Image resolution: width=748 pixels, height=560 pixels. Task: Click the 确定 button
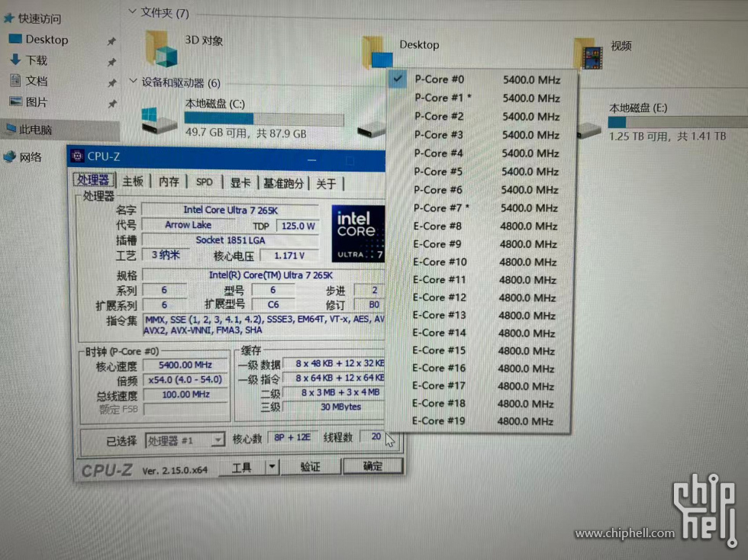pyautogui.click(x=372, y=466)
